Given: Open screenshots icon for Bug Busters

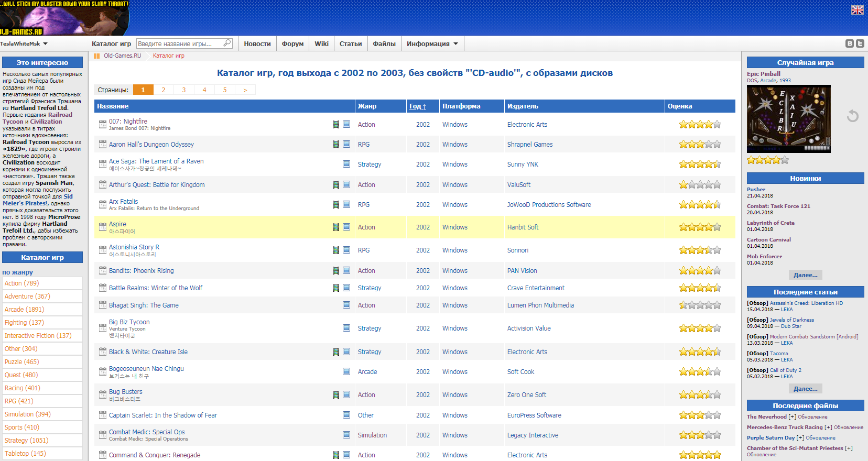Looking at the screenshot, I should (x=336, y=395).
